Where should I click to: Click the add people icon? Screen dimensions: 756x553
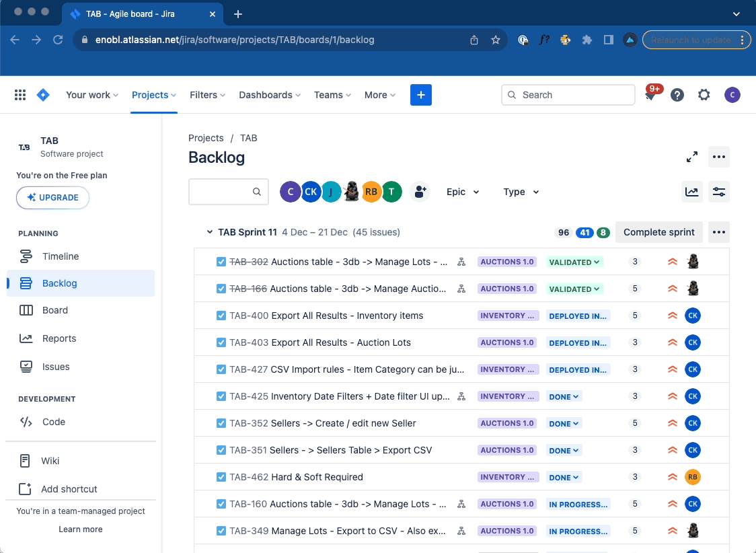[x=420, y=192]
